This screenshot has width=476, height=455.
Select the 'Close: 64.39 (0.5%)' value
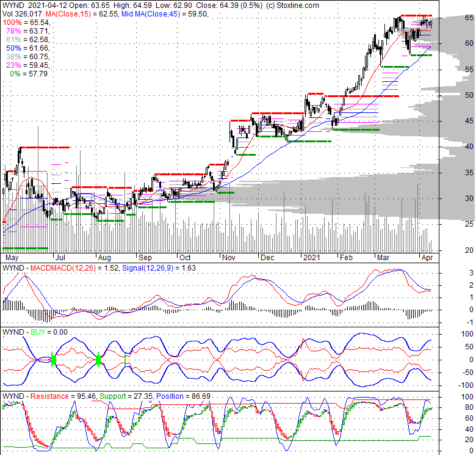[229, 5]
